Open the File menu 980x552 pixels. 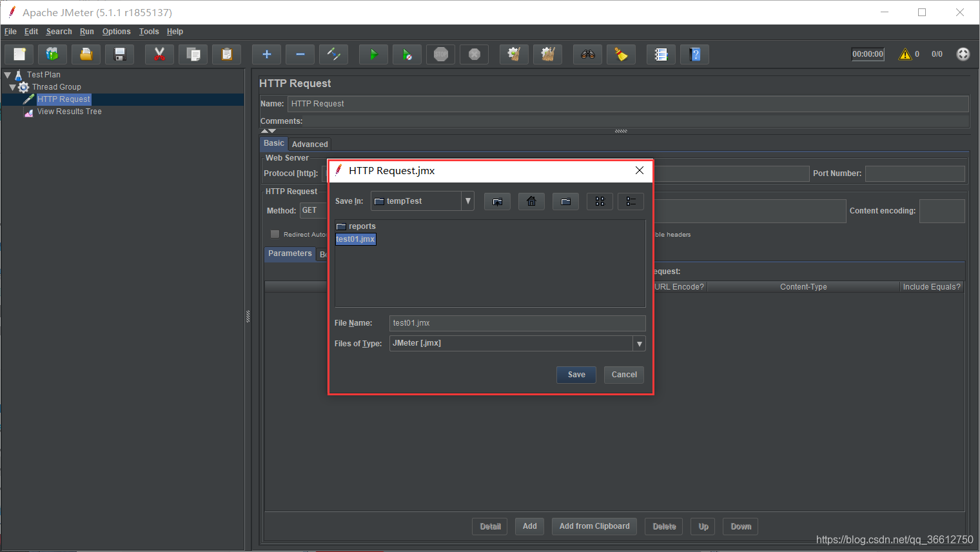[10, 32]
